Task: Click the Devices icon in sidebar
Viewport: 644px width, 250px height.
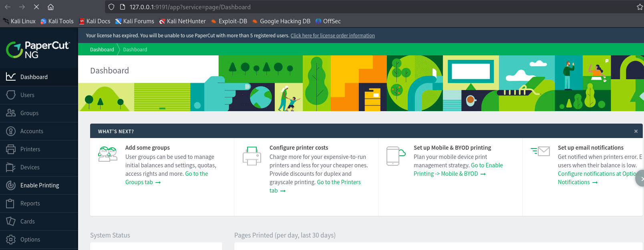Action: pyautogui.click(x=11, y=167)
